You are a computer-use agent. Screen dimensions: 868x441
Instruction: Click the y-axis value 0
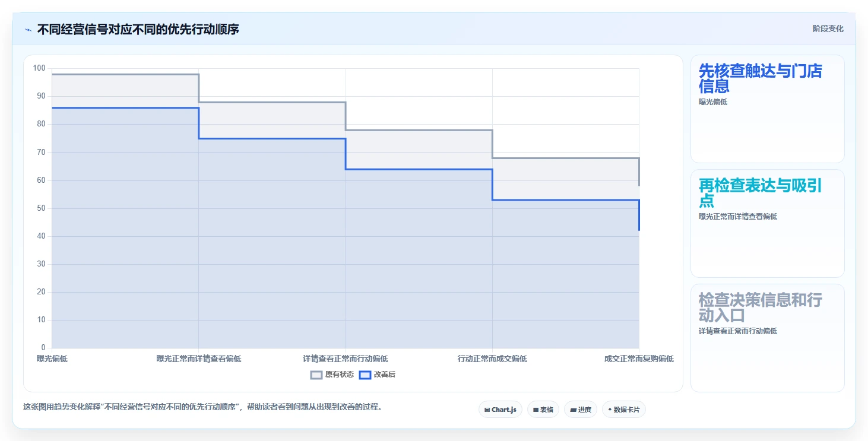(43, 348)
